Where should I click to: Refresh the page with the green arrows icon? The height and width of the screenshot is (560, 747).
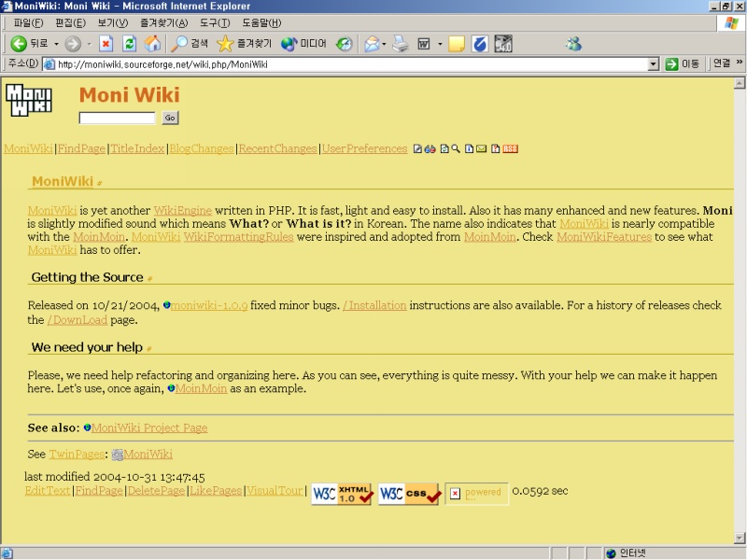(129, 44)
